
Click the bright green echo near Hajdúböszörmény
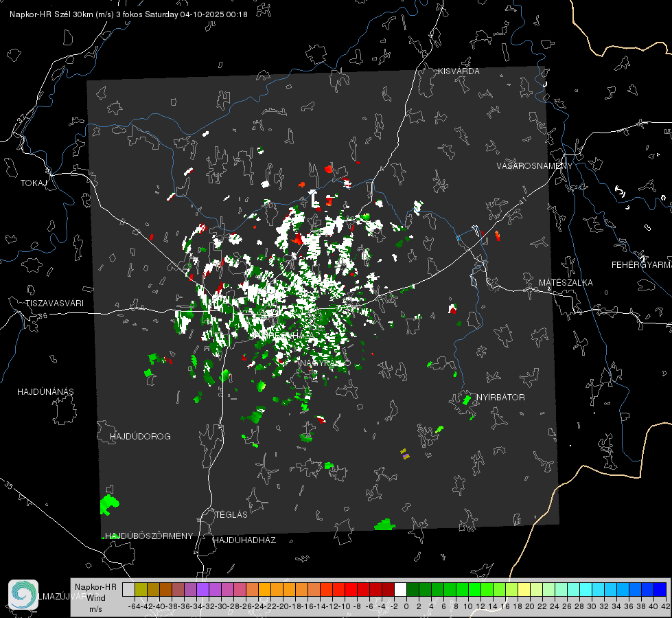coord(109,504)
